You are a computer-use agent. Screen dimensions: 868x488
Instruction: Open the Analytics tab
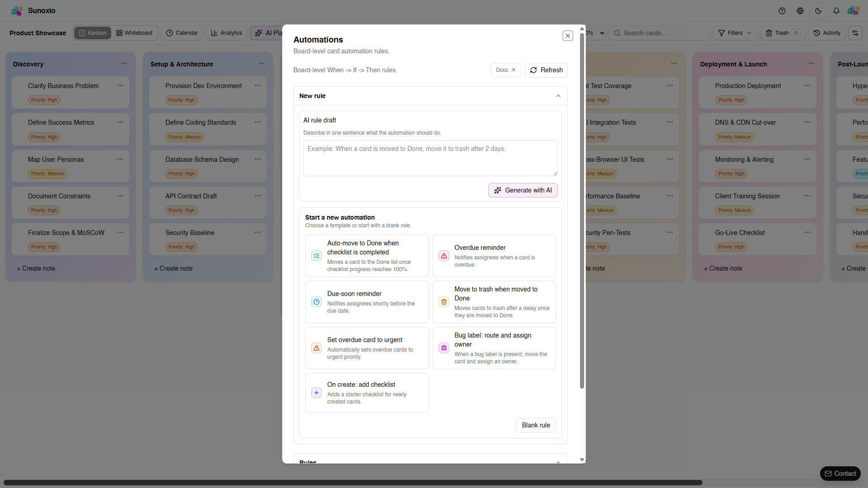pos(226,33)
